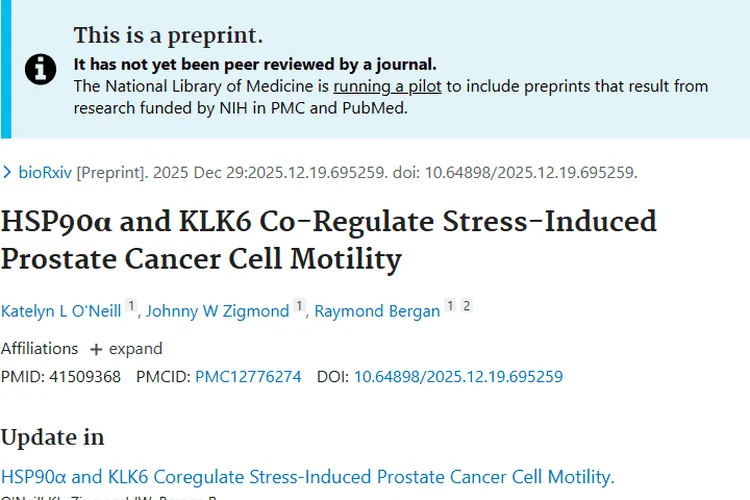The image size is (750, 500).
Task: Click the info icon in the preprint banner
Action: pyautogui.click(x=40, y=68)
